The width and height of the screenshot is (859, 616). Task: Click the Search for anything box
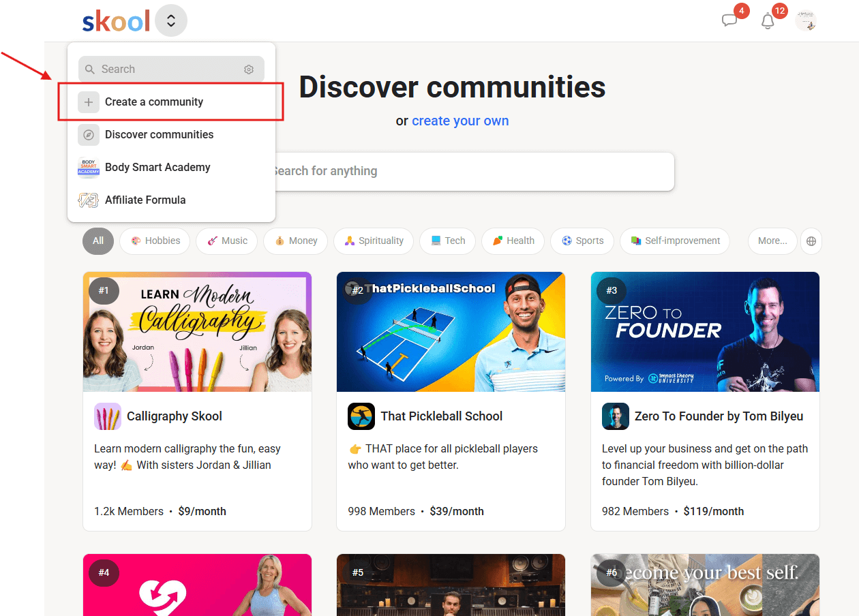(470, 172)
